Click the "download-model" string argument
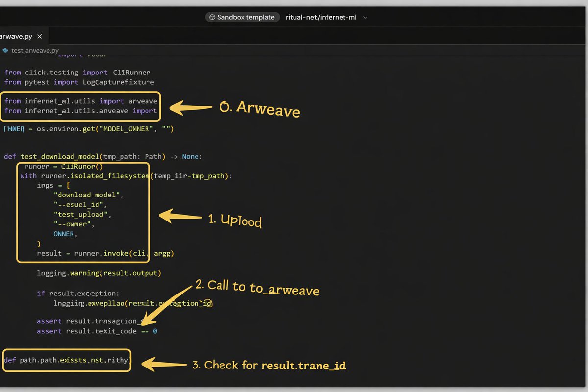This screenshot has width=588, height=392. 87,195
